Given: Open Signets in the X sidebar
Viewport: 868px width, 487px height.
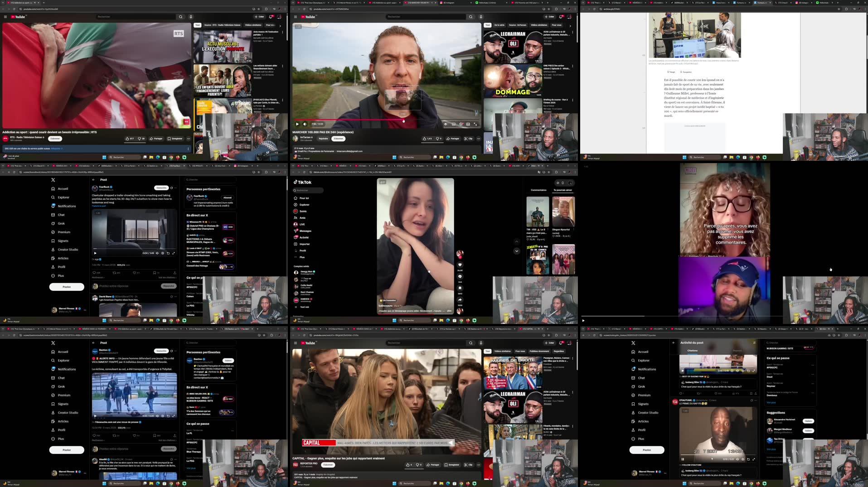Looking at the screenshot, I should (x=63, y=241).
